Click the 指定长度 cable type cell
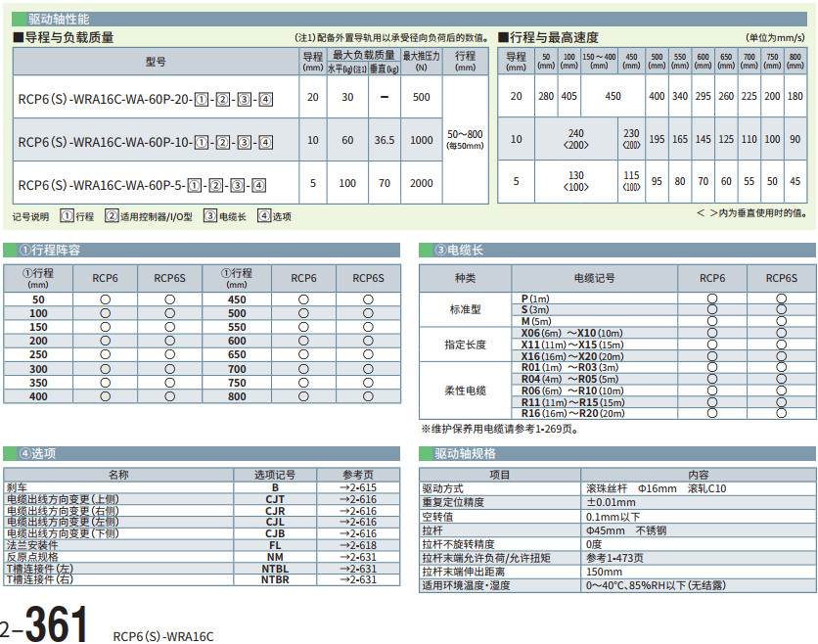Viewport: 818px width, 644px height. tap(466, 345)
